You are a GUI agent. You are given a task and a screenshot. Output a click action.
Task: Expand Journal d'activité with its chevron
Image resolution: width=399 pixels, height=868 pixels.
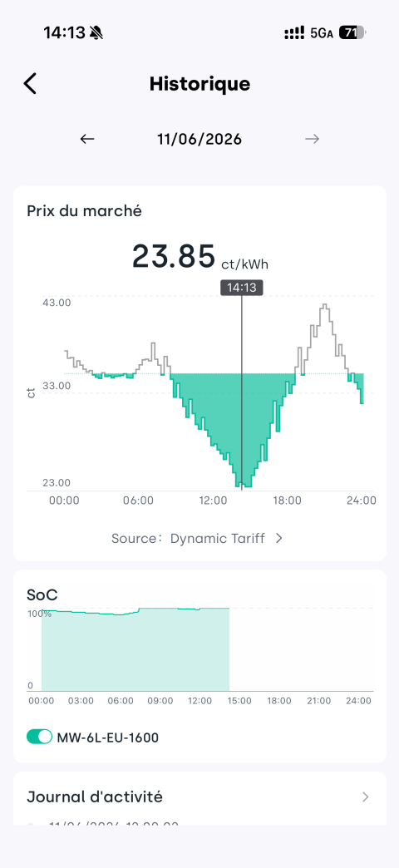pos(365,797)
